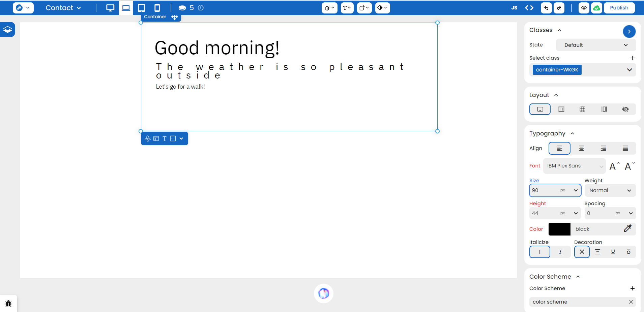
Task: Switch to tablet viewport
Action: click(x=142, y=8)
